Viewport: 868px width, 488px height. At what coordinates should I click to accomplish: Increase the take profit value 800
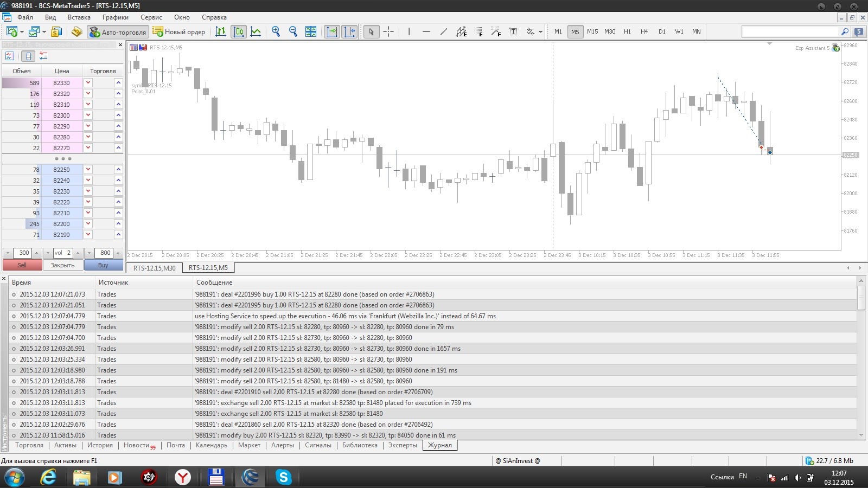tap(119, 253)
